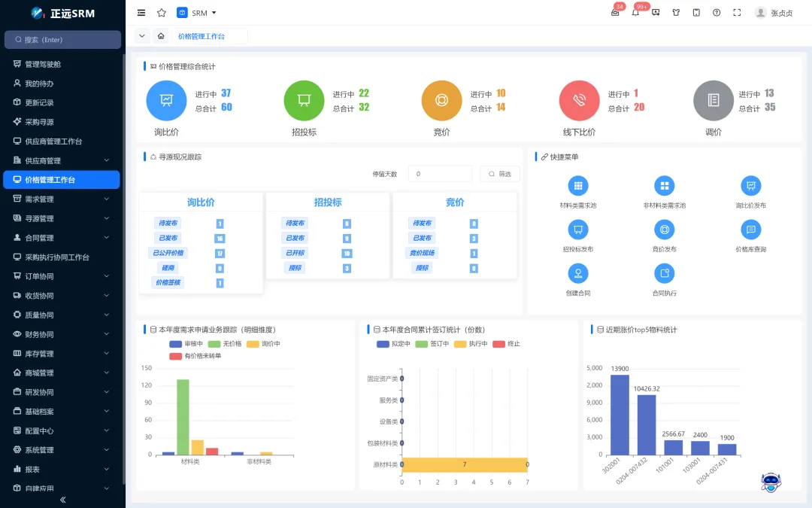Screen dimensions: 812x508
Task: Open the chat message icon in header
Action: [x=656, y=13]
